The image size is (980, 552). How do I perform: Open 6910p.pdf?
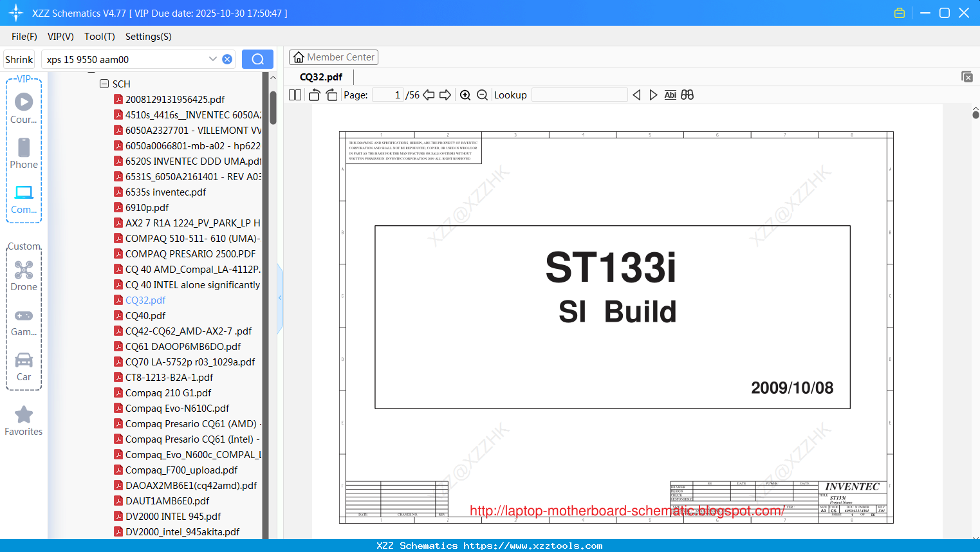[147, 207]
